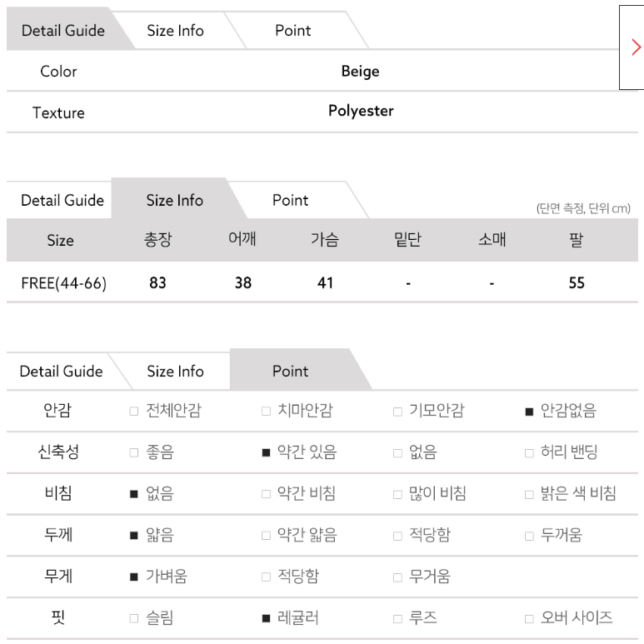Image resolution: width=644 pixels, height=644 pixels.
Task: Toggle the filled 안감없음 checkbox
Action: pos(529,412)
